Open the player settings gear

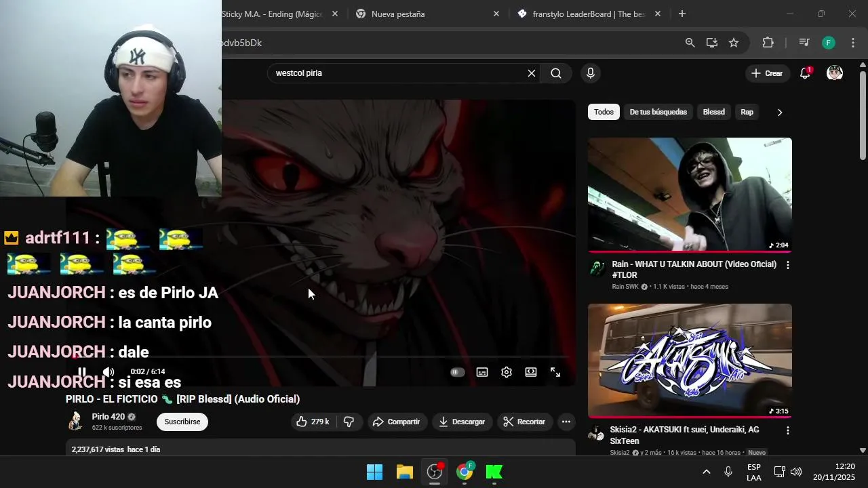click(x=507, y=372)
